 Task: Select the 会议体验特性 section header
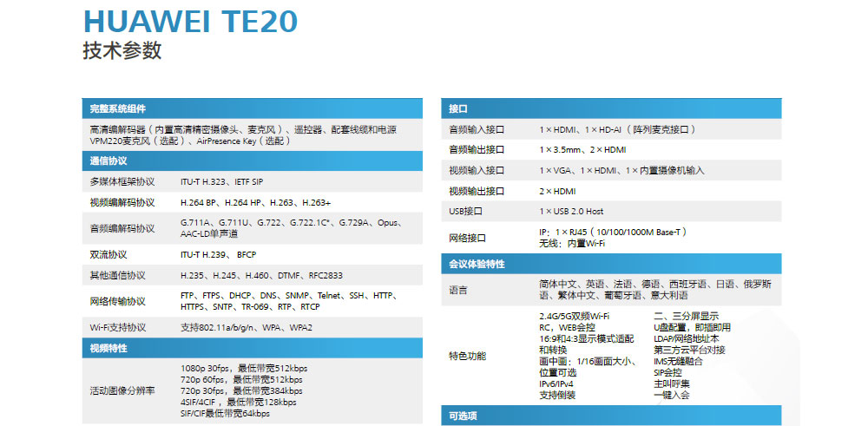[477, 263]
